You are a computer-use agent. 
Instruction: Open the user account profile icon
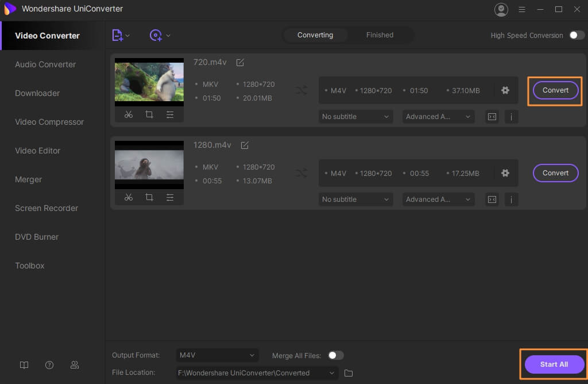(501, 9)
